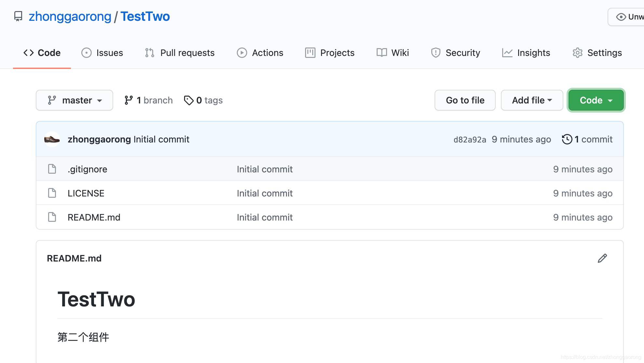
Task: Open the Pull requests tab
Action: click(x=180, y=53)
